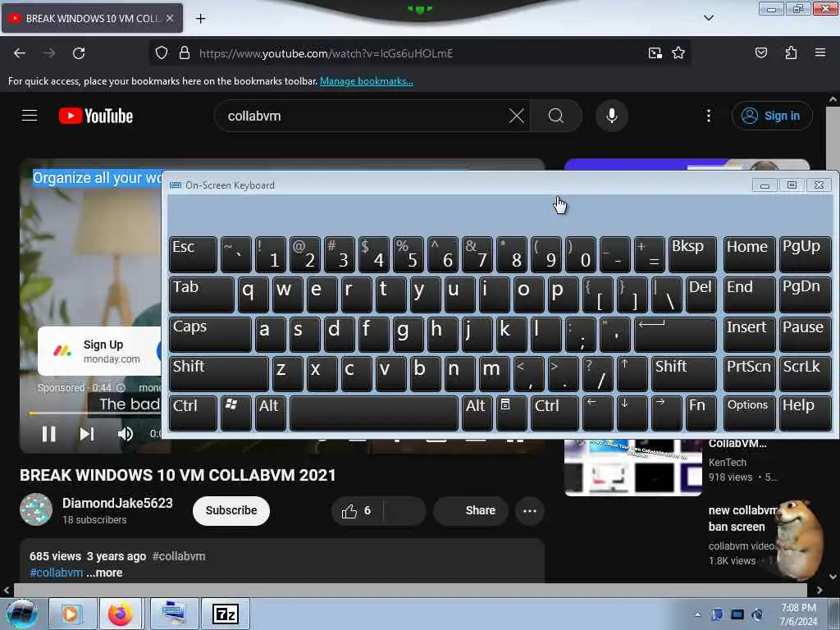840x630 pixels.
Task: Click the Help key on keyboard
Action: [x=806, y=413]
